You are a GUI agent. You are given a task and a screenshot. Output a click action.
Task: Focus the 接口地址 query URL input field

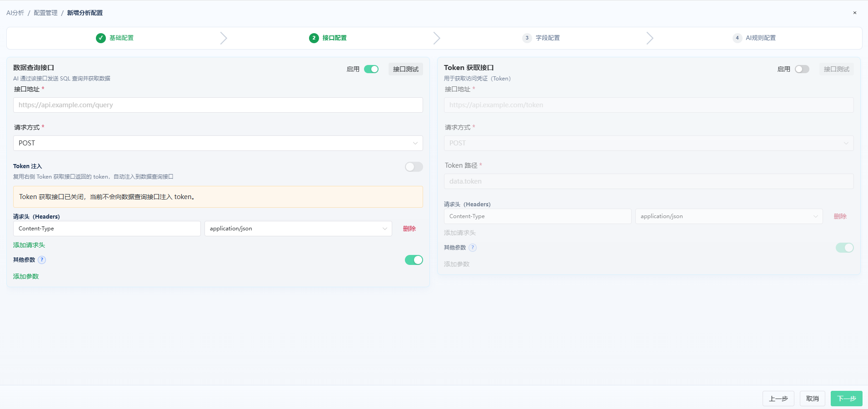218,105
